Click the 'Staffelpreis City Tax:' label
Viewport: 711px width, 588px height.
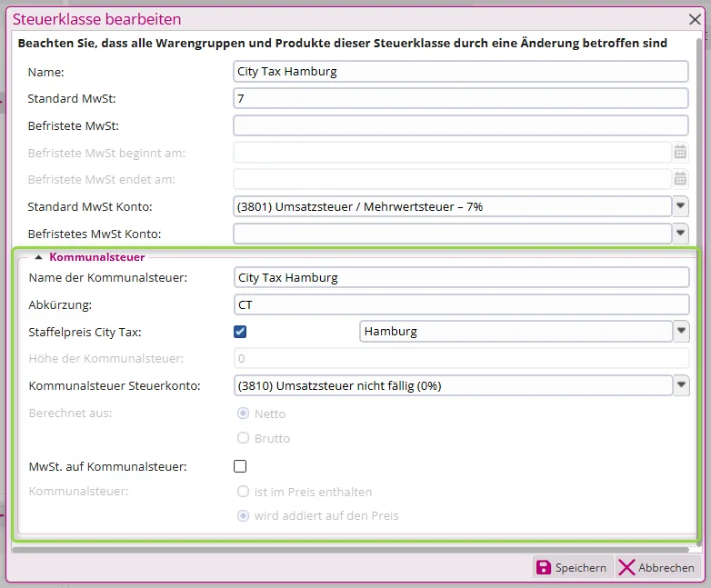point(85,332)
